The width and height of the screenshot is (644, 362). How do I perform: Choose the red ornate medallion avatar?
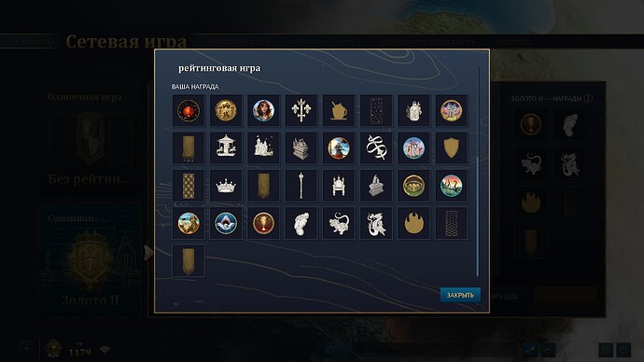(189, 110)
